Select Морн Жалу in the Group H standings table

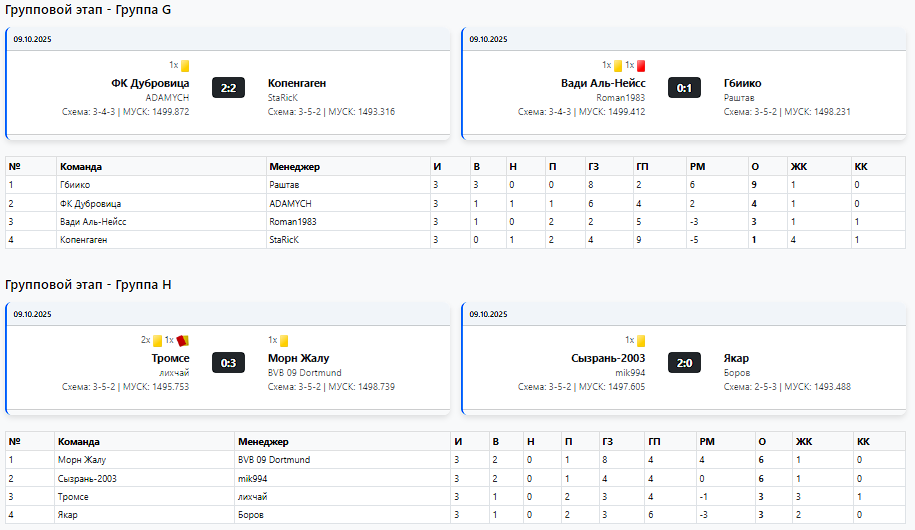tap(81, 460)
